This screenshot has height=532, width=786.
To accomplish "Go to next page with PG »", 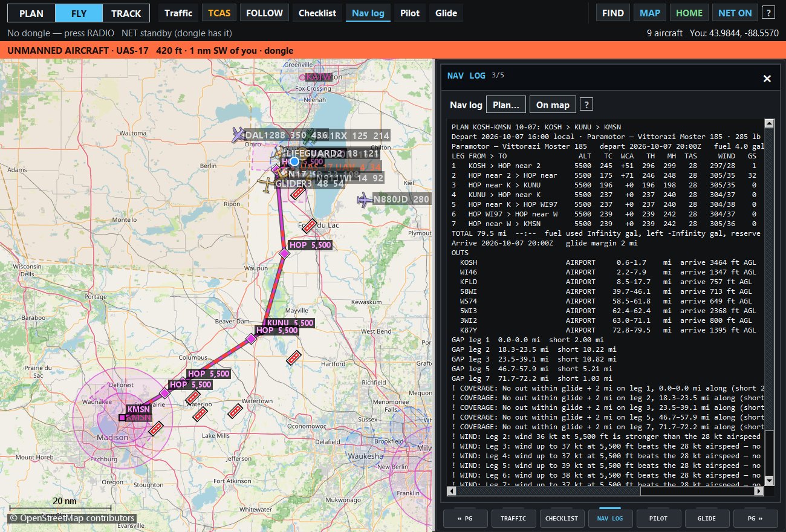I will tap(755, 518).
